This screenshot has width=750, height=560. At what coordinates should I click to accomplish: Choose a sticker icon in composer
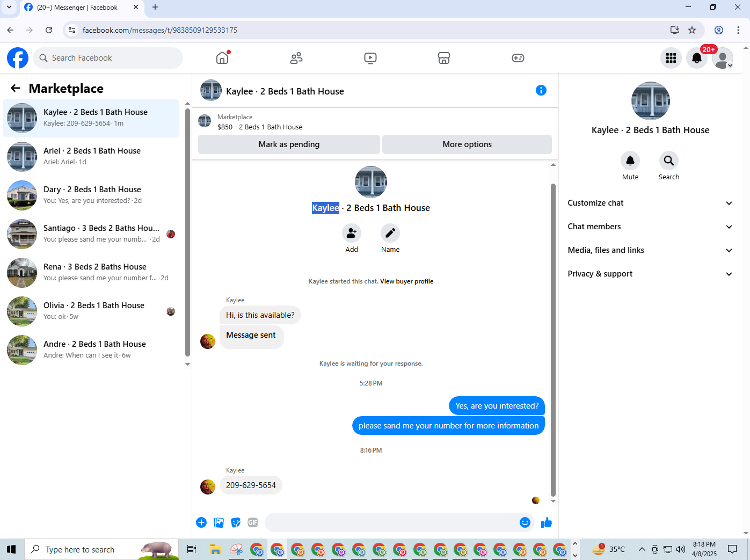236,522
